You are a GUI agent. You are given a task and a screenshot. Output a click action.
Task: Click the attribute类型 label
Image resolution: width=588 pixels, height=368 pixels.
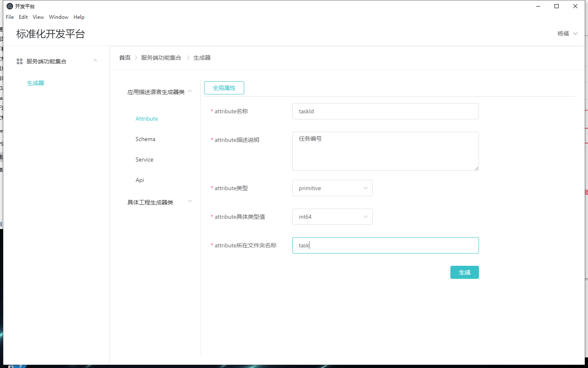coord(231,188)
